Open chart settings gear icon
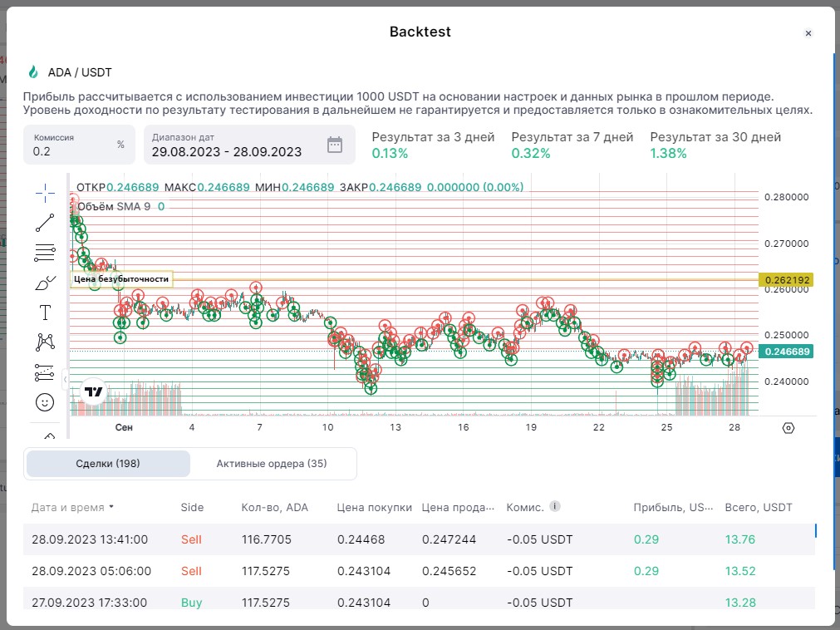The width and height of the screenshot is (840, 630). coord(788,428)
